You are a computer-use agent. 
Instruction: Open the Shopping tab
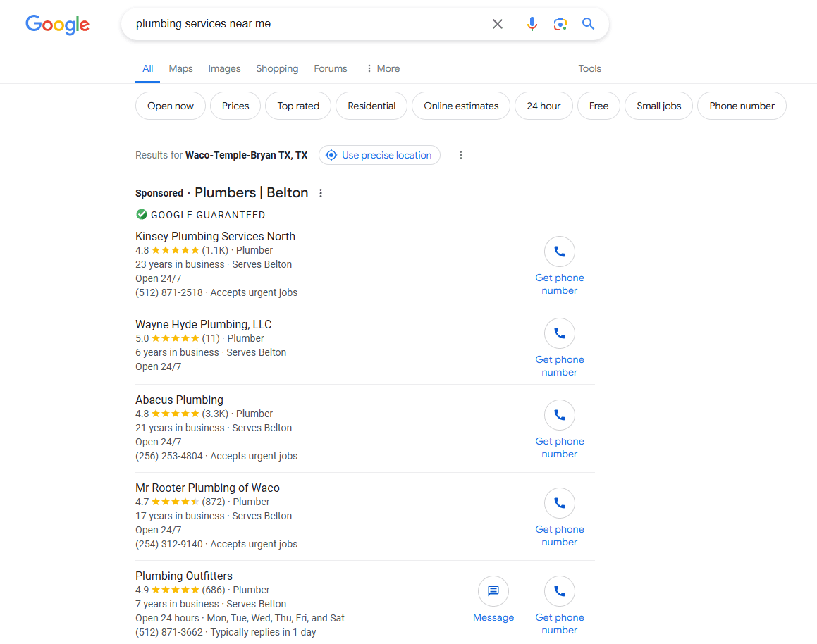pyautogui.click(x=277, y=69)
